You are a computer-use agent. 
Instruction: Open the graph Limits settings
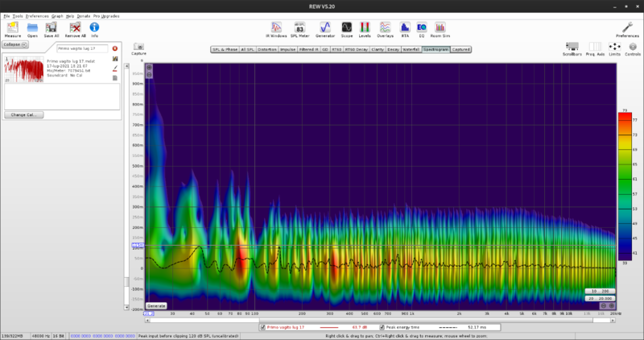tap(616, 47)
